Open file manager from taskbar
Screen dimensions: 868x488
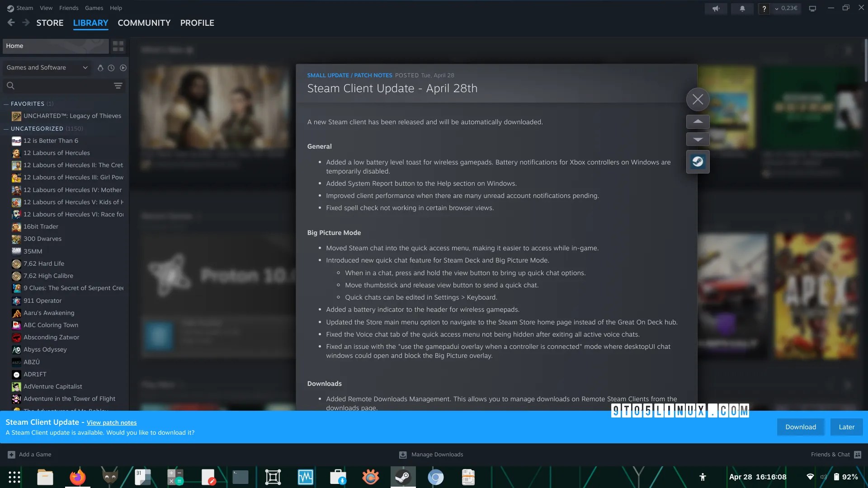(45, 477)
